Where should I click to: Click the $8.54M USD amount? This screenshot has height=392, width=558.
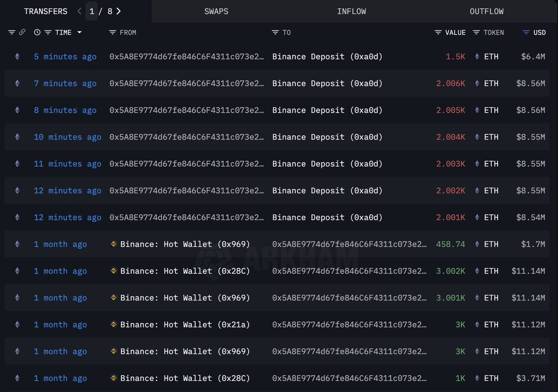[x=531, y=218]
